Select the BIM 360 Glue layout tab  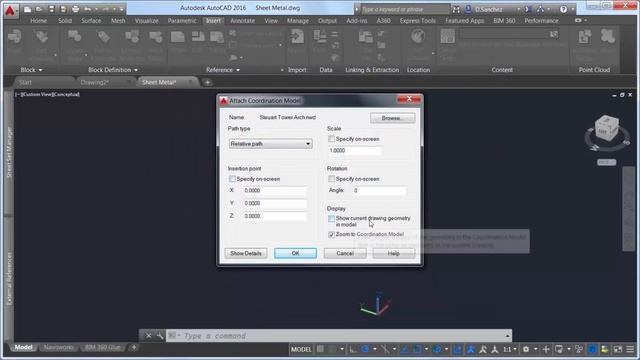click(x=103, y=347)
